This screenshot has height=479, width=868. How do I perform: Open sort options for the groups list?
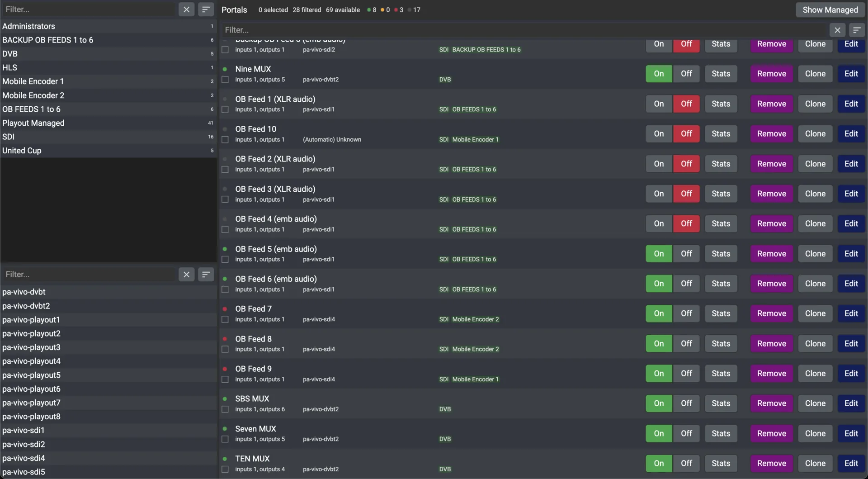click(206, 9)
